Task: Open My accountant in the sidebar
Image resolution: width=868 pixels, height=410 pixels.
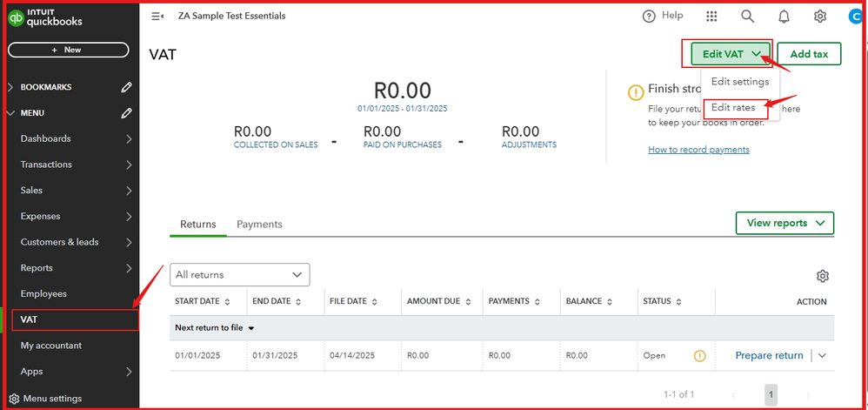Action: click(x=51, y=346)
